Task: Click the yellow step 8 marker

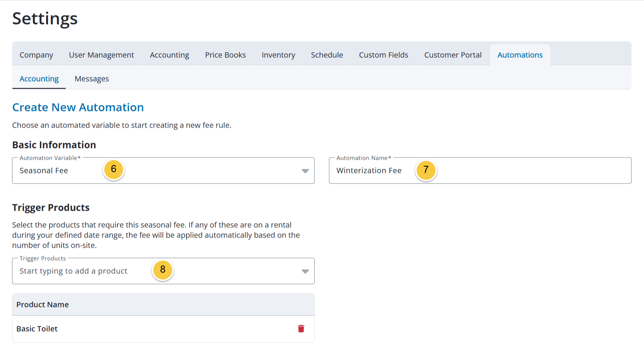Action: pyautogui.click(x=163, y=270)
